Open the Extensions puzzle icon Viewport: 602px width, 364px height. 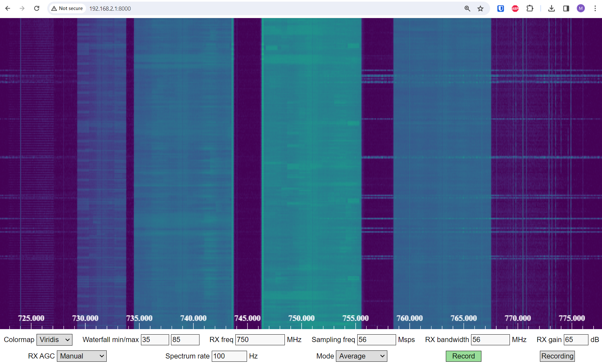pos(530,8)
